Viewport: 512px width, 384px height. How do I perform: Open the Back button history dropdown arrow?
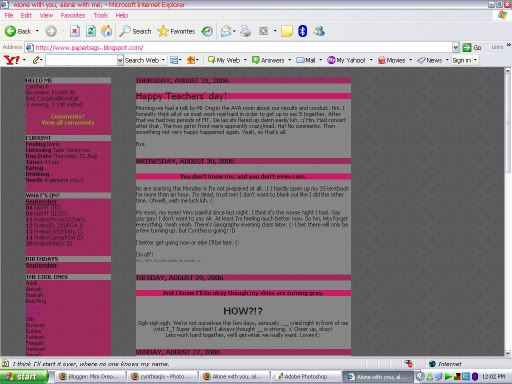click(37, 31)
